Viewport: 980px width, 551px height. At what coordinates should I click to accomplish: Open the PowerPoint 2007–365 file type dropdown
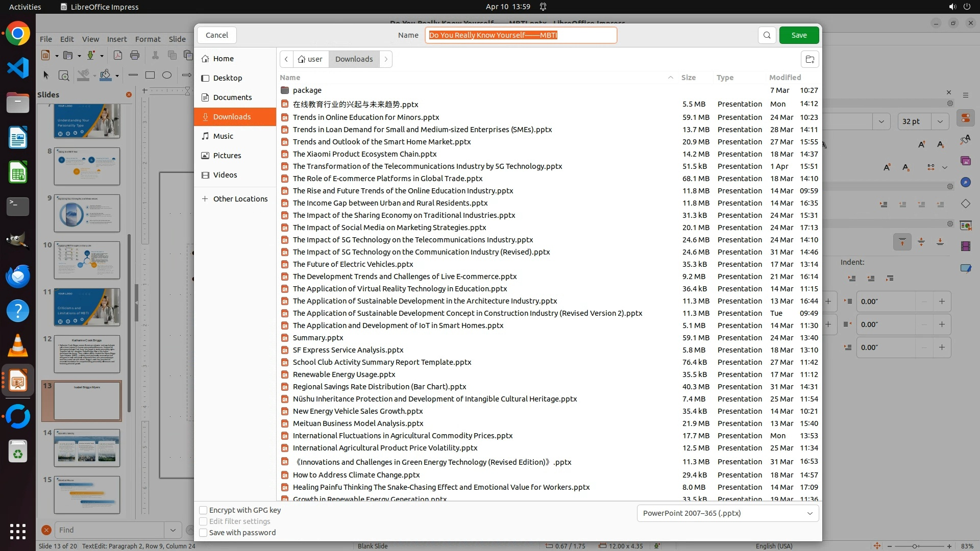pyautogui.click(x=727, y=513)
